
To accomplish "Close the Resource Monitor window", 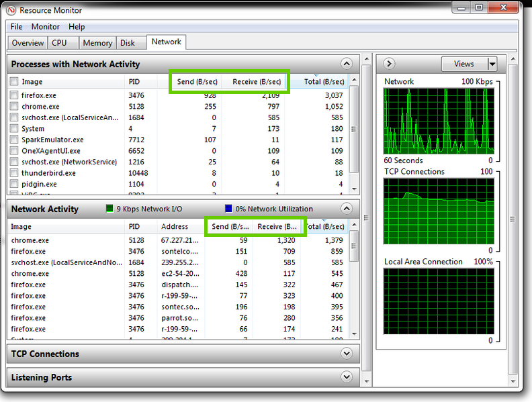I will point(504,7).
